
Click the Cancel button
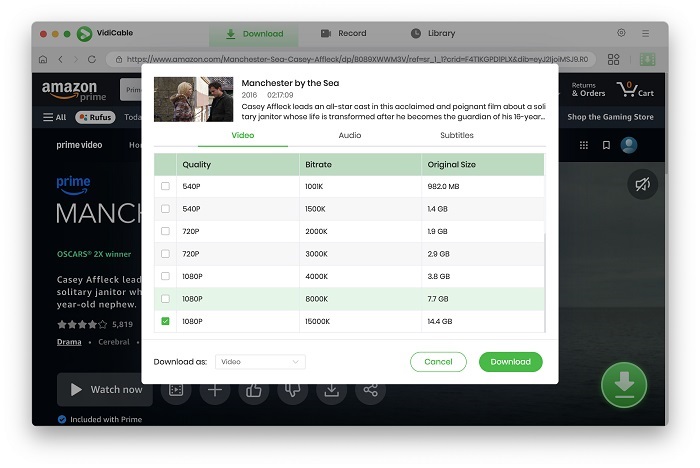click(x=438, y=362)
